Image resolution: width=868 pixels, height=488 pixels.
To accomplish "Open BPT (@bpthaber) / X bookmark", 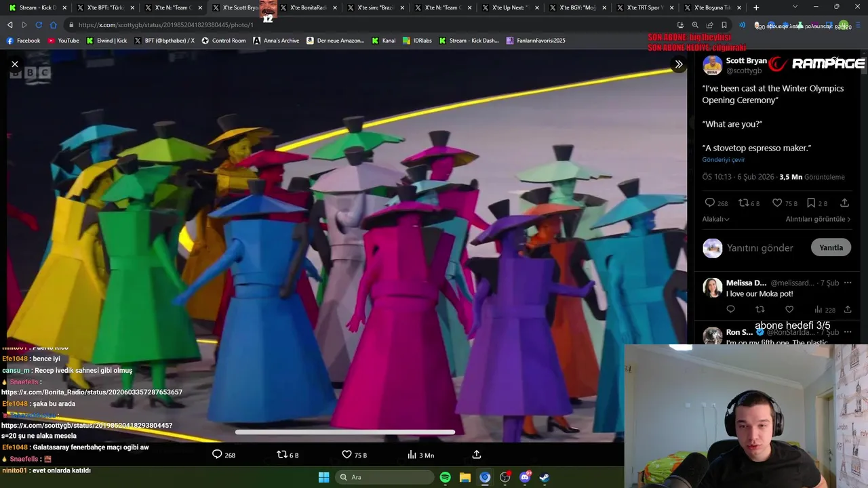I will click(164, 41).
